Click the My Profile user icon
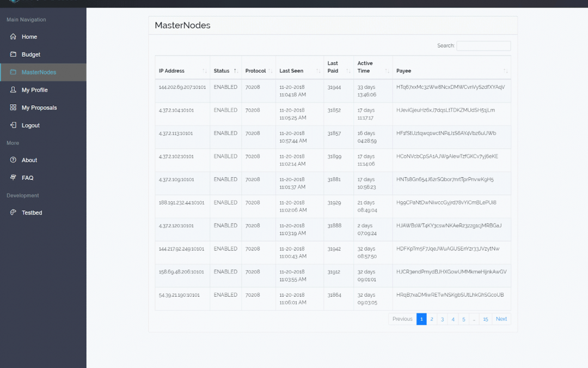Image resolution: width=588 pixels, height=368 pixels. (13, 90)
